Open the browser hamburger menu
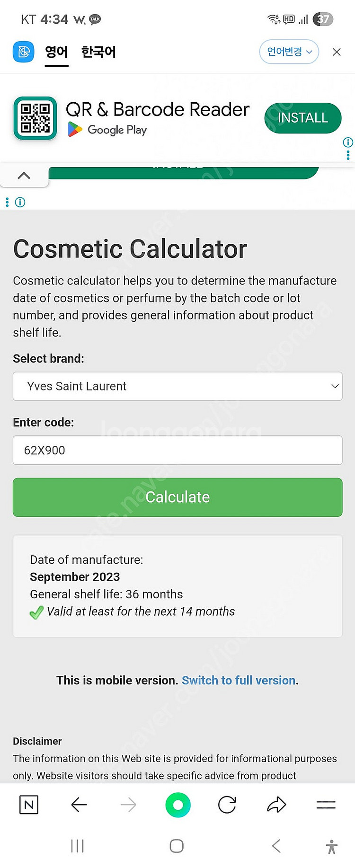 coord(326,805)
